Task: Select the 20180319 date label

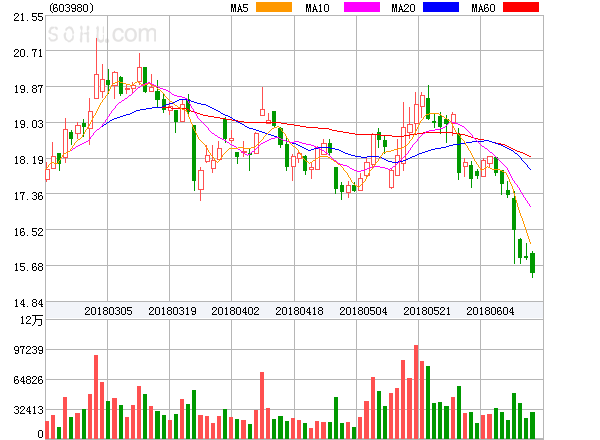Action: pos(172,311)
